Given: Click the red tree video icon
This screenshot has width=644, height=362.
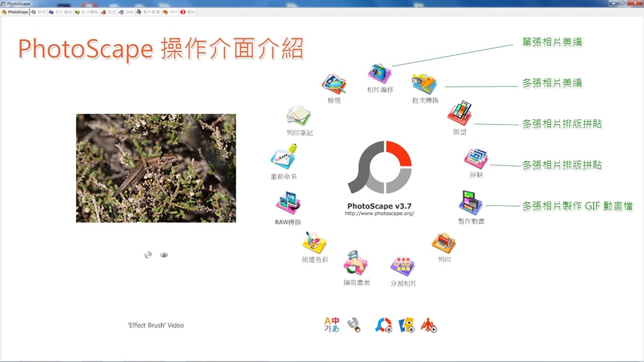Looking at the screenshot, I should click(x=428, y=325).
